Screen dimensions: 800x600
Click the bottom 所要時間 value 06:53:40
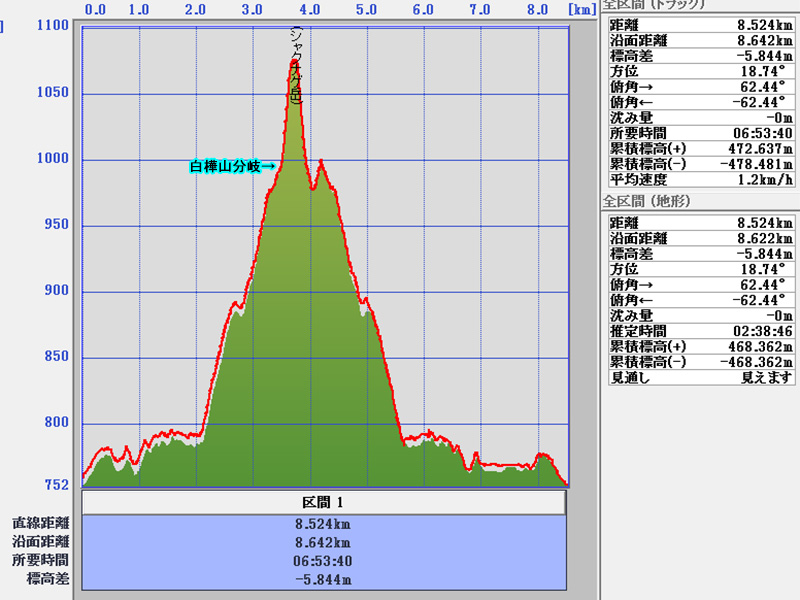pyautogui.click(x=322, y=560)
